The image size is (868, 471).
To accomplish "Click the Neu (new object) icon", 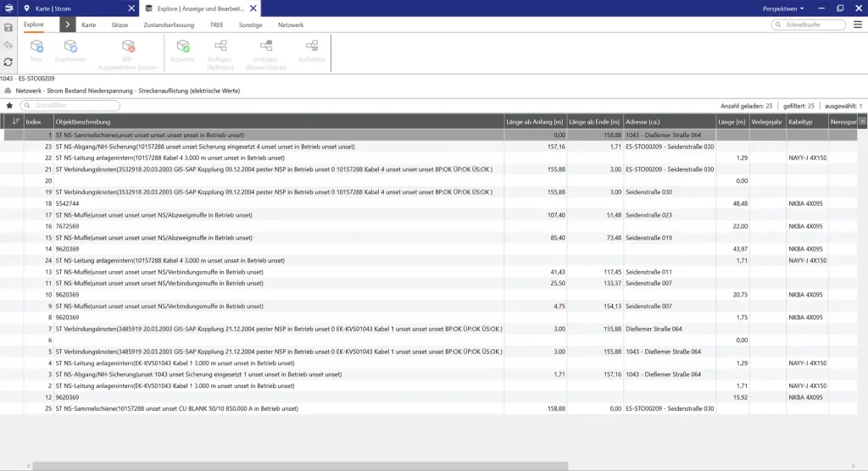I will click(36, 47).
